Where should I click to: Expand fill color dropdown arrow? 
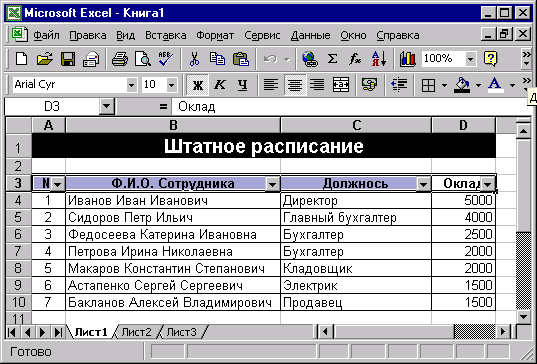point(478,85)
